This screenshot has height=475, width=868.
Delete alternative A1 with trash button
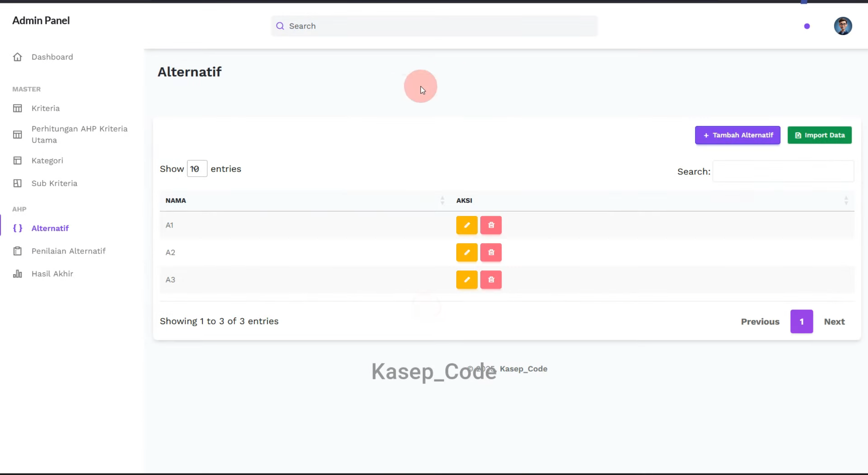tap(491, 225)
